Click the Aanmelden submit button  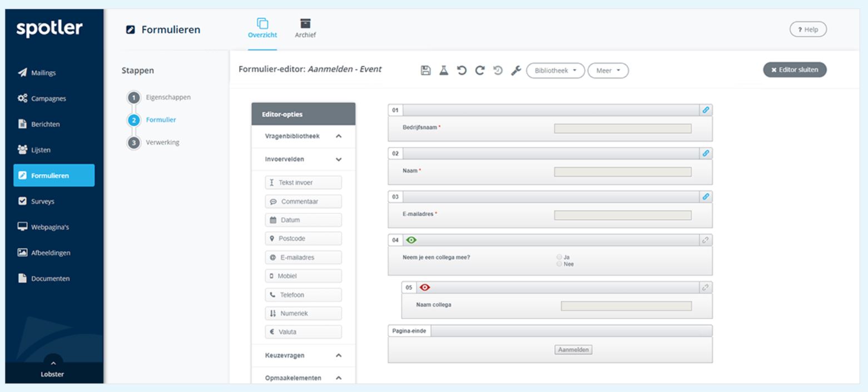pos(573,350)
